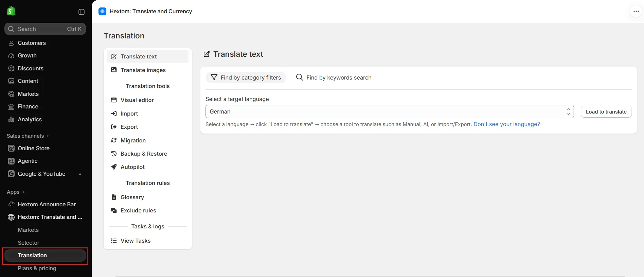Open the Migration tool
Image resolution: width=644 pixels, height=277 pixels.
[x=148, y=140]
